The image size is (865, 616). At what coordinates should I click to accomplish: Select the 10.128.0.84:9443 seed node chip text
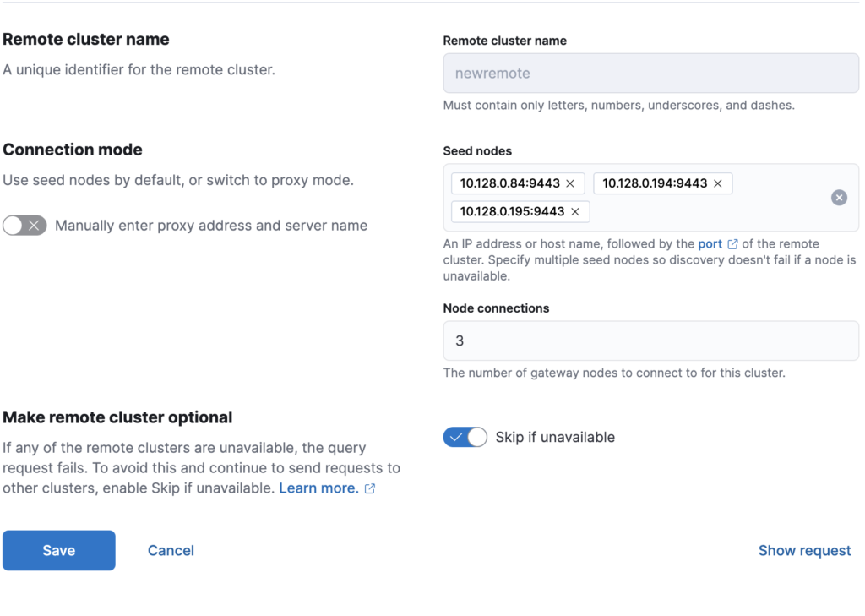[509, 183]
